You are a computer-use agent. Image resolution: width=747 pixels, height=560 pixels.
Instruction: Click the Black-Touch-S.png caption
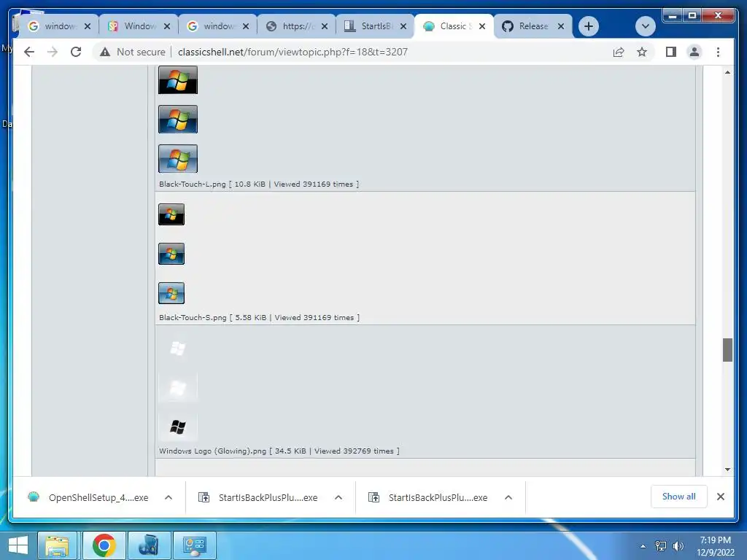tap(259, 318)
